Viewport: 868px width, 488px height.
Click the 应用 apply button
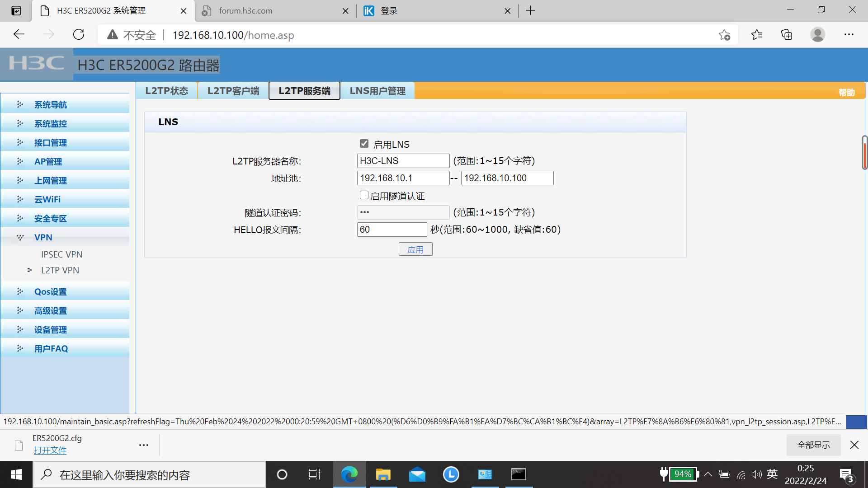(415, 249)
